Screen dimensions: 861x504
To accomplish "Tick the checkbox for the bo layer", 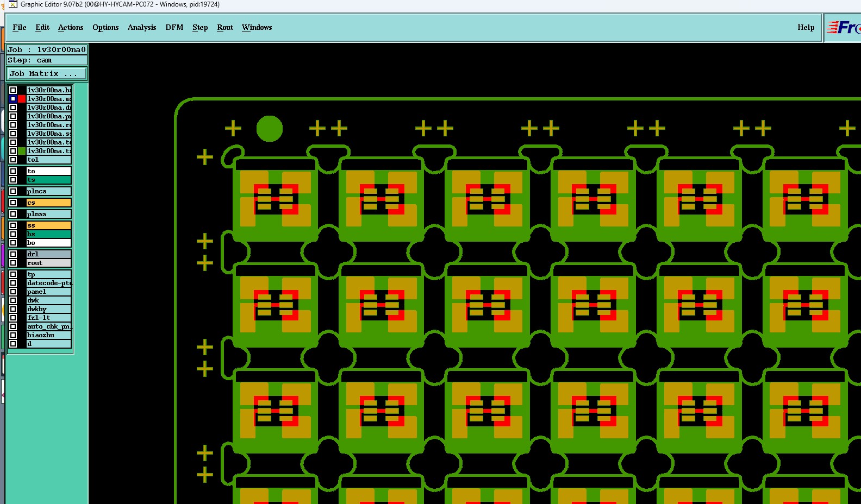I will point(13,243).
